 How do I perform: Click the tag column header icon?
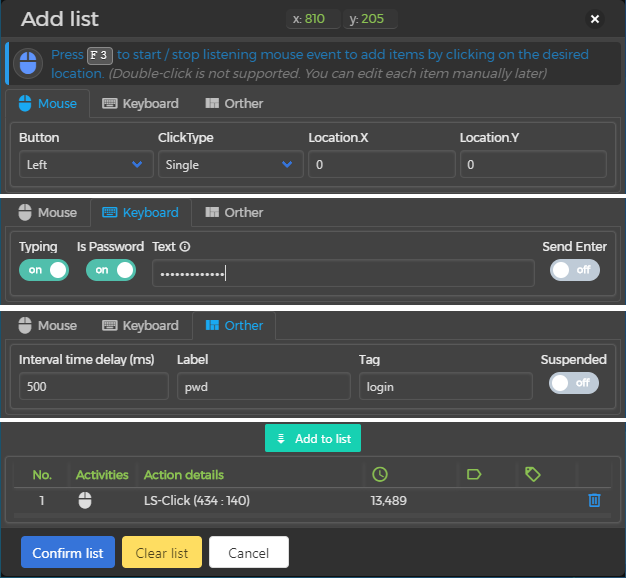533,474
